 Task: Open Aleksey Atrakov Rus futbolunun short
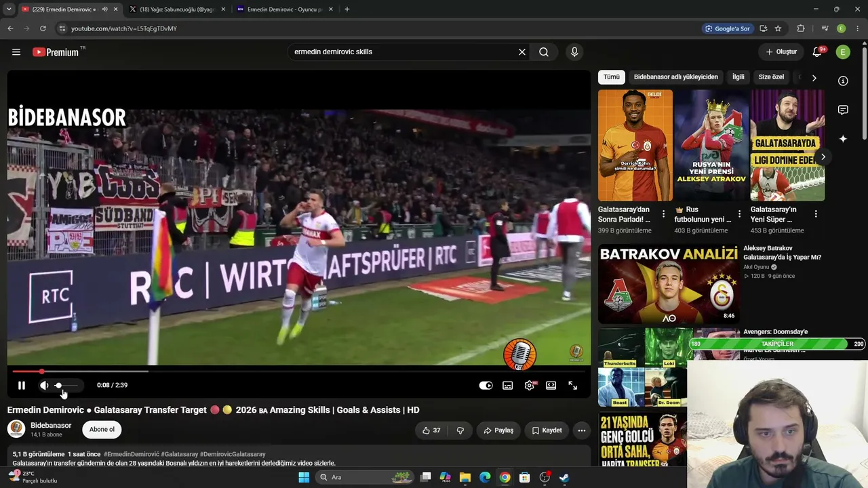[x=711, y=145]
